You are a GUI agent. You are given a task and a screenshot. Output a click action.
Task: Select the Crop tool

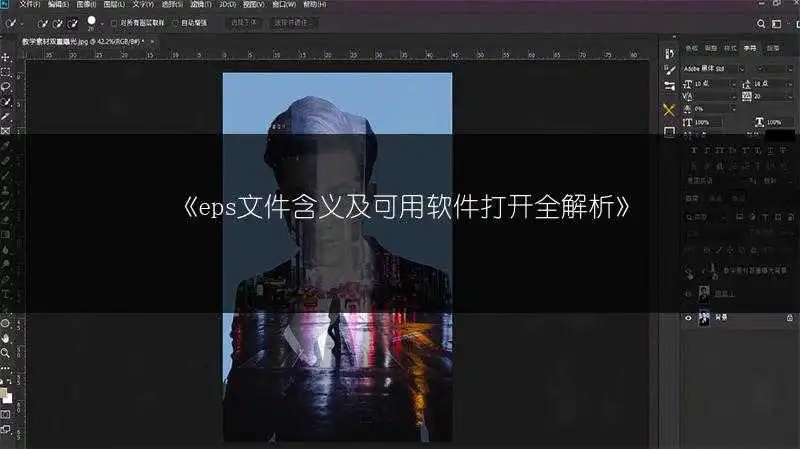6,116
